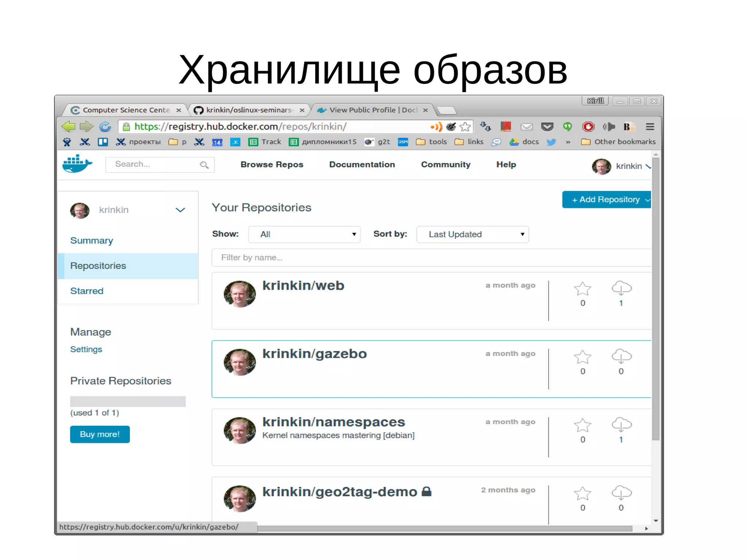Open the calendar 14 bookmark
This screenshot has width=747, height=560.
click(217, 142)
